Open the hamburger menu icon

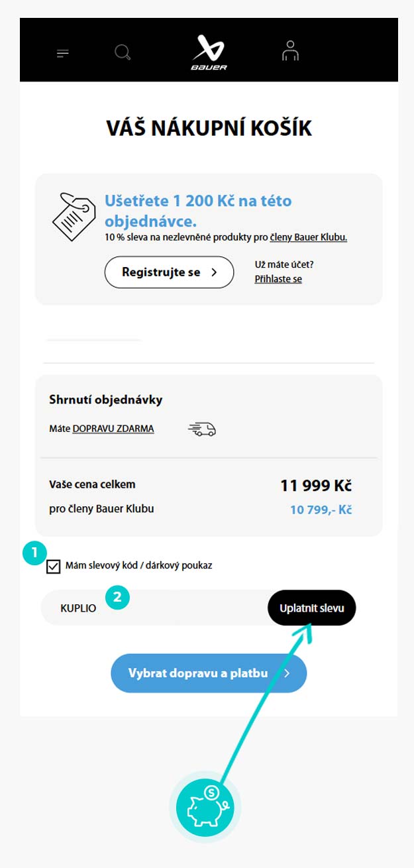pos(63,54)
